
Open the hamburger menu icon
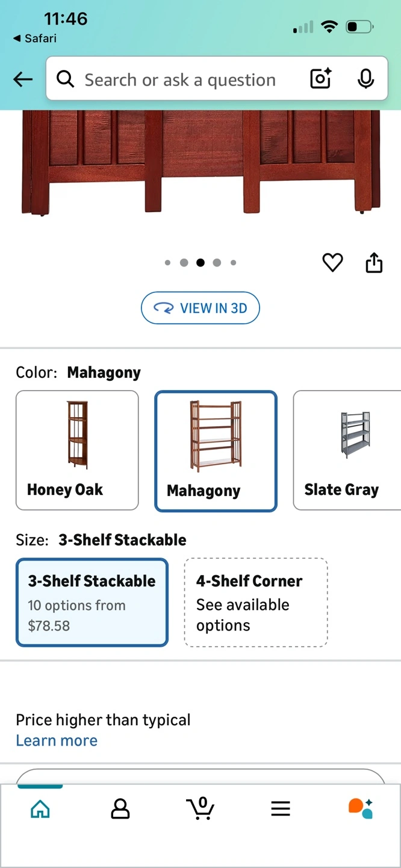click(x=281, y=809)
